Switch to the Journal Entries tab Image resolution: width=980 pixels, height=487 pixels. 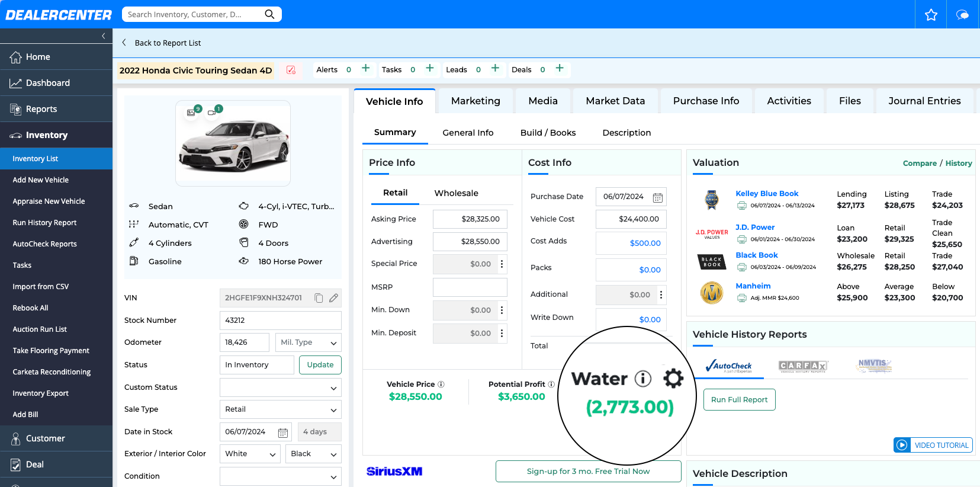[x=924, y=101]
